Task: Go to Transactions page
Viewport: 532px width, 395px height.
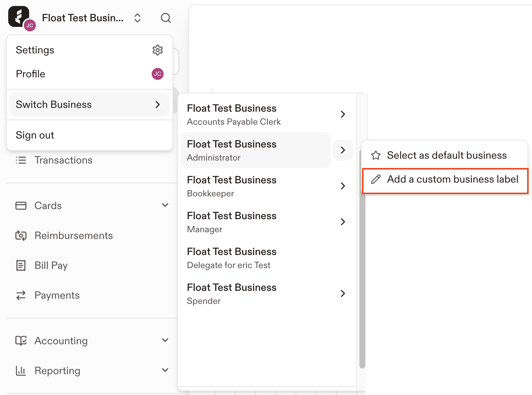Action: (x=64, y=160)
